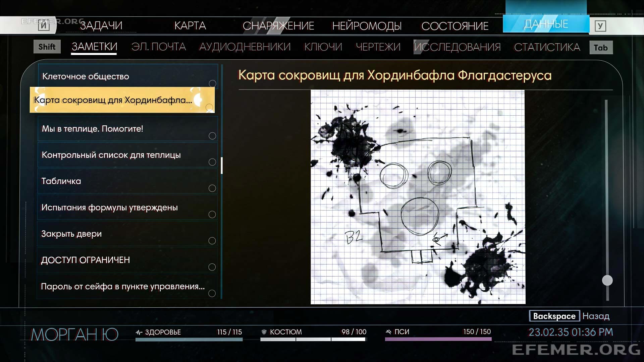Click the highlighted ДАННЫЕ tab
The width and height of the screenshot is (644, 362).
[x=546, y=24]
